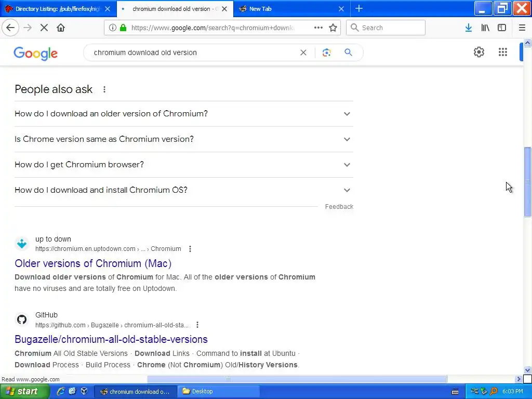Close the chromium download old version tab
Image resolution: width=532 pixels, height=399 pixels.
224,9
